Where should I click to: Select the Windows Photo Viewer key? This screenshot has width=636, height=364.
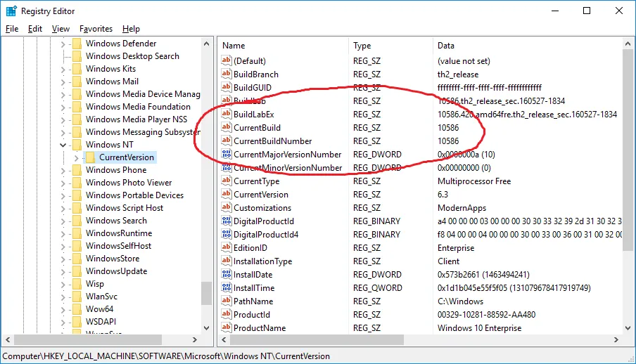(129, 183)
